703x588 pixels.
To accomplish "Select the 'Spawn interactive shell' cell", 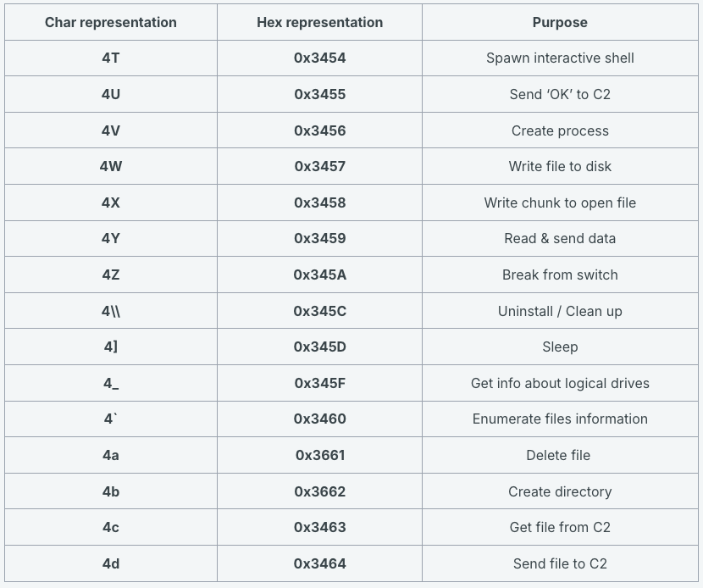I will click(x=560, y=58).
